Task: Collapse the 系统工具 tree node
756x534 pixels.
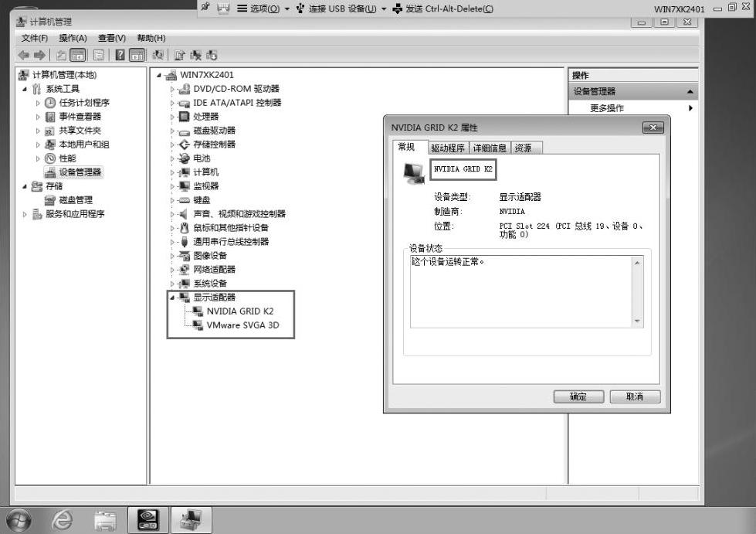Action: 25,89
